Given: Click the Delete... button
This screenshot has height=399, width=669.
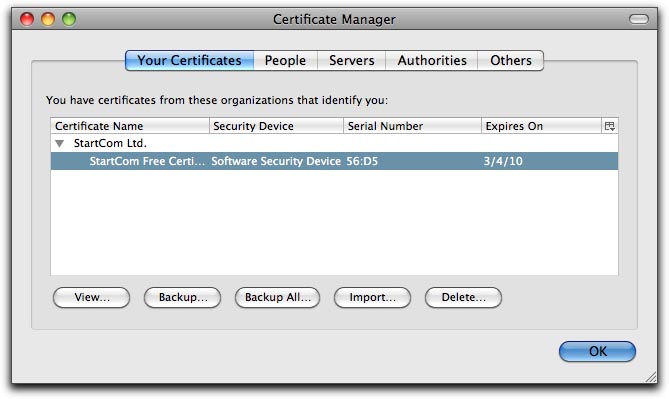Looking at the screenshot, I should point(463,297).
